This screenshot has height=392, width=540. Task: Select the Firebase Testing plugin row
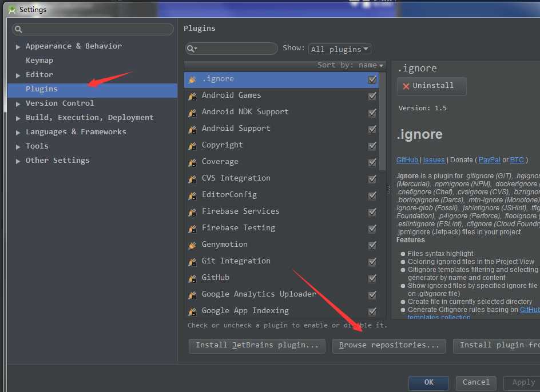tap(281, 228)
